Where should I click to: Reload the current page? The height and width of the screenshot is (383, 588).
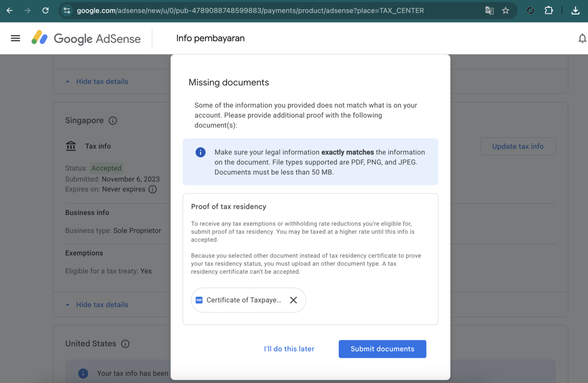coord(45,10)
